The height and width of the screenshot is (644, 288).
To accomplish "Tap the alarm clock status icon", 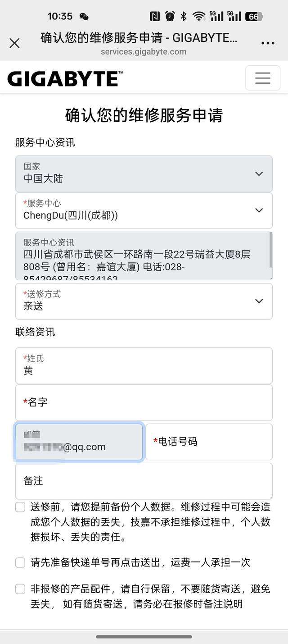I will click(x=170, y=17).
